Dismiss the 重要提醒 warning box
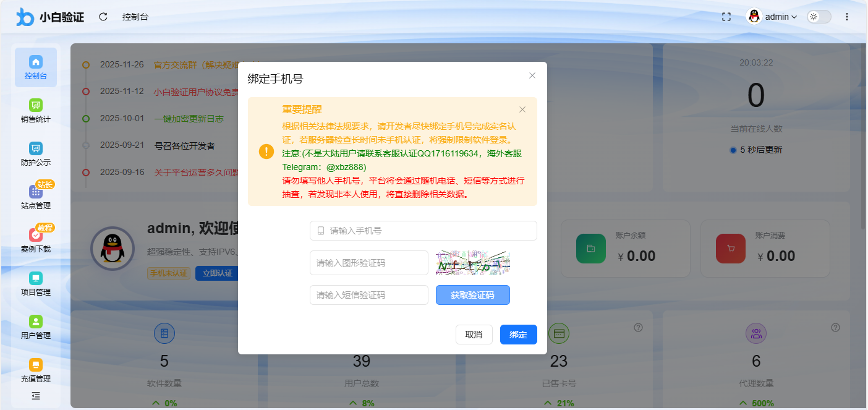Screen dimensions: 868x410 click(522, 109)
